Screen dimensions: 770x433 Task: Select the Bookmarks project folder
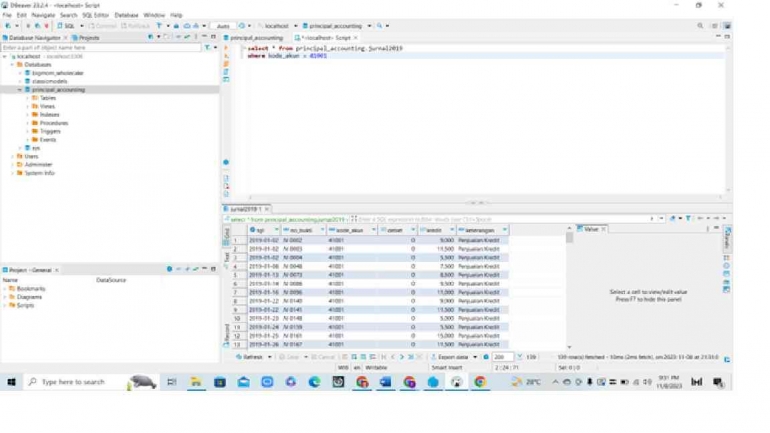click(30, 289)
